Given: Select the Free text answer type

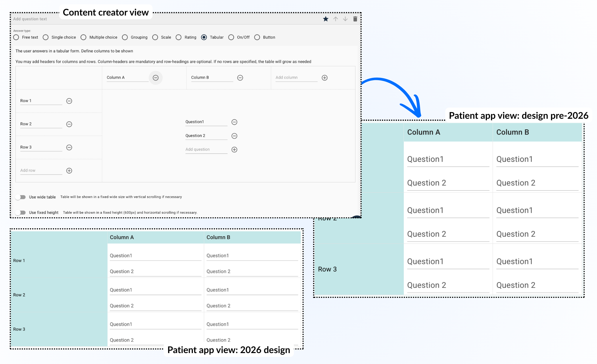Looking at the screenshot, I should (16, 37).
